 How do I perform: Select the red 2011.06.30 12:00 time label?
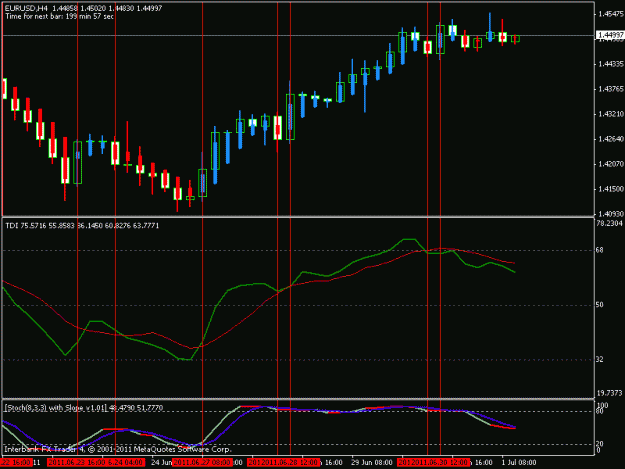click(x=438, y=463)
